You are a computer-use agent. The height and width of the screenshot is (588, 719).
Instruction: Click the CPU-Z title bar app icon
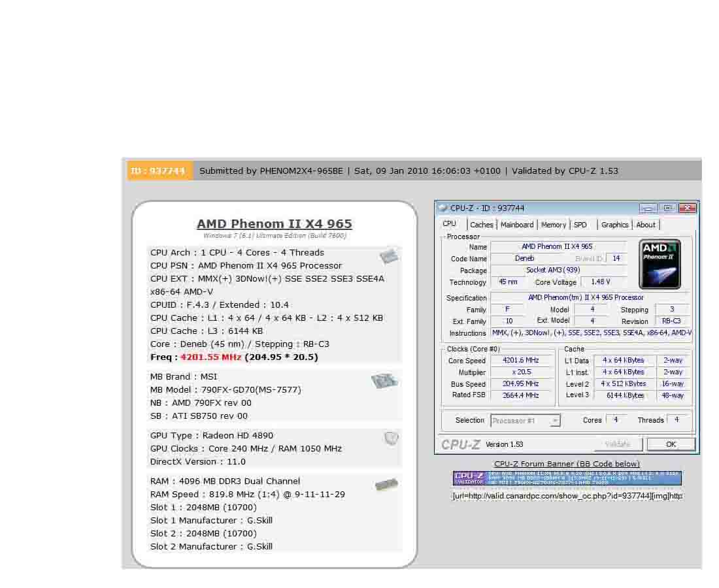443,208
